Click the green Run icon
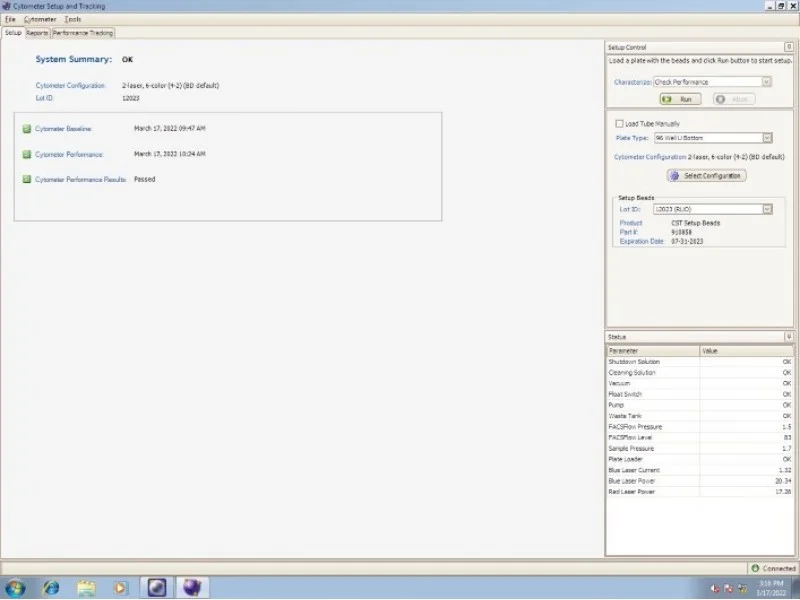This screenshot has height=600, width=800. [667, 99]
